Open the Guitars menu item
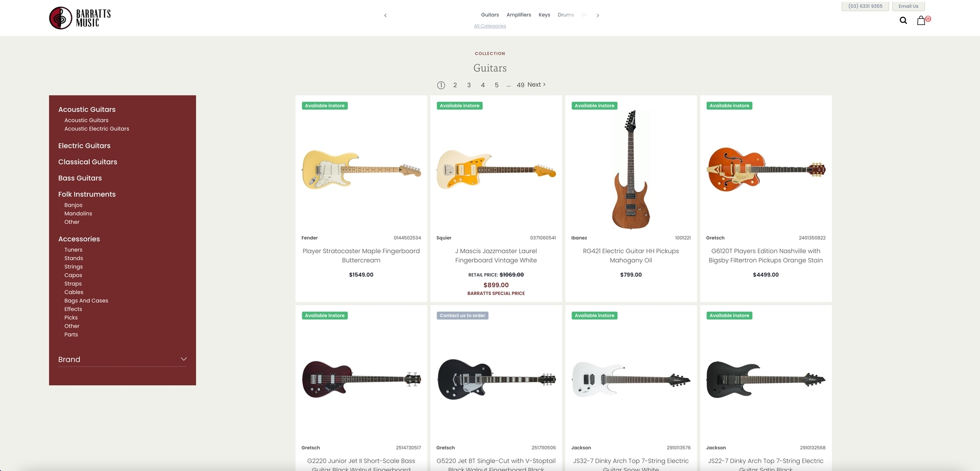 tap(490, 15)
